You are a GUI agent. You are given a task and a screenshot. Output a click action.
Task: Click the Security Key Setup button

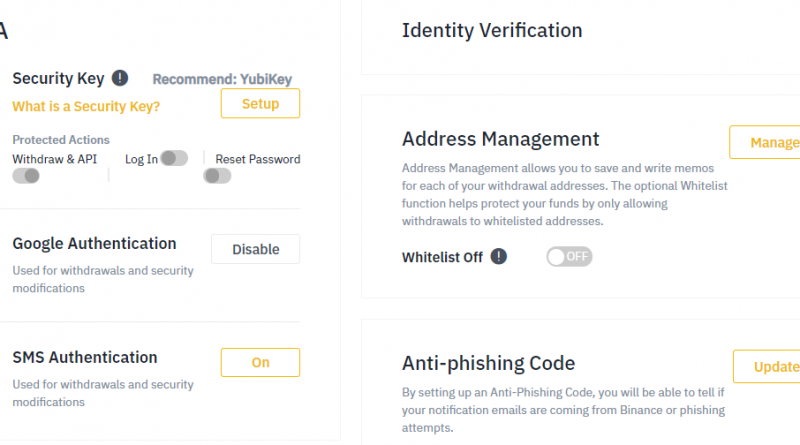pyautogui.click(x=260, y=104)
